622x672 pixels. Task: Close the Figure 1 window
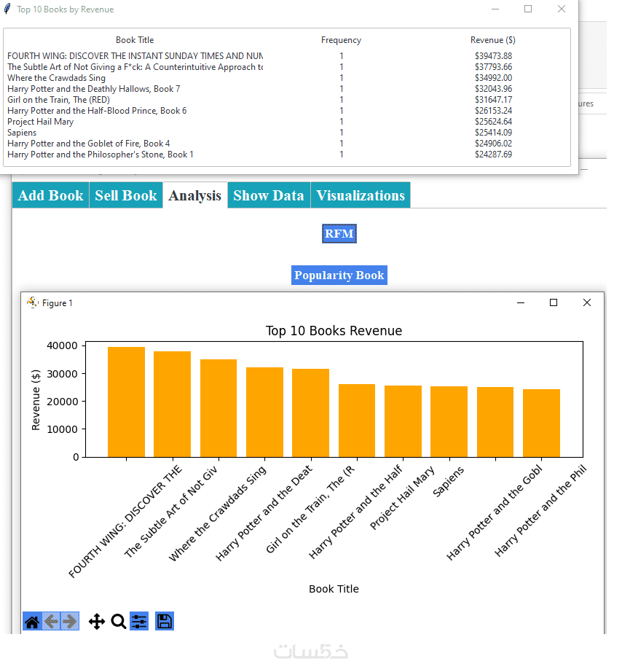click(x=587, y=302)
